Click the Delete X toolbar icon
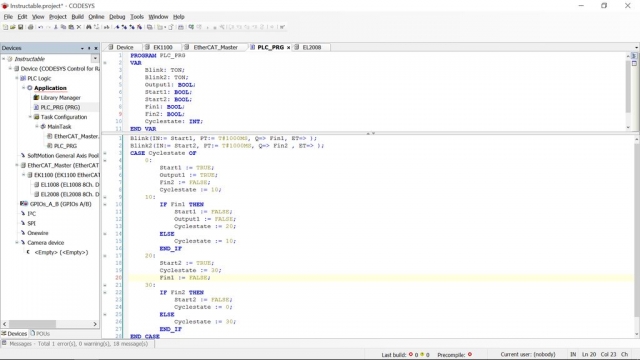 [x=79, y=27]
